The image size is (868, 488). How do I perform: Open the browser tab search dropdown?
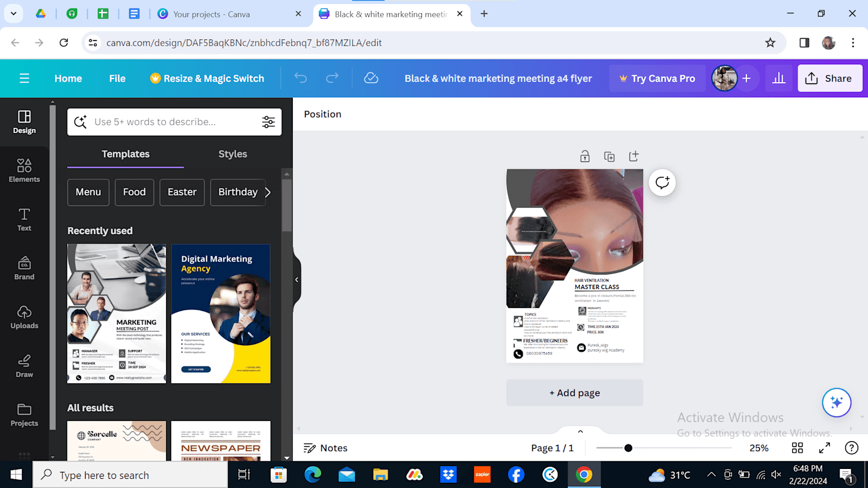pyautogui.click(x=13, y=13)
